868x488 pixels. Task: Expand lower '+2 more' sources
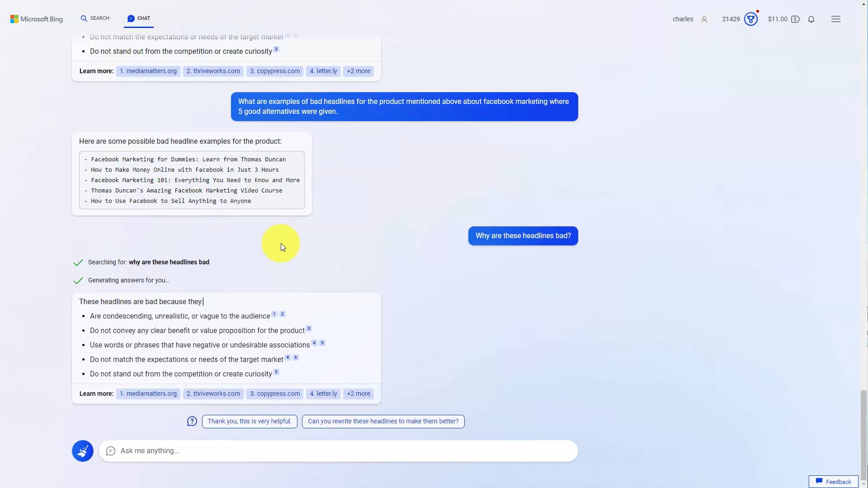pyautogui.click(x=359, y=394)
